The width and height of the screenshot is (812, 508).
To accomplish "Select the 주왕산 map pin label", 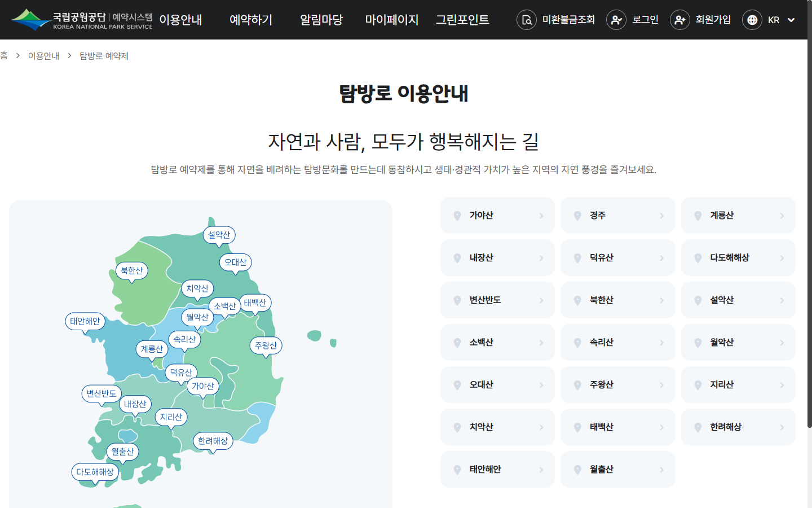I will pyautogui.click(x=266, y=345).
